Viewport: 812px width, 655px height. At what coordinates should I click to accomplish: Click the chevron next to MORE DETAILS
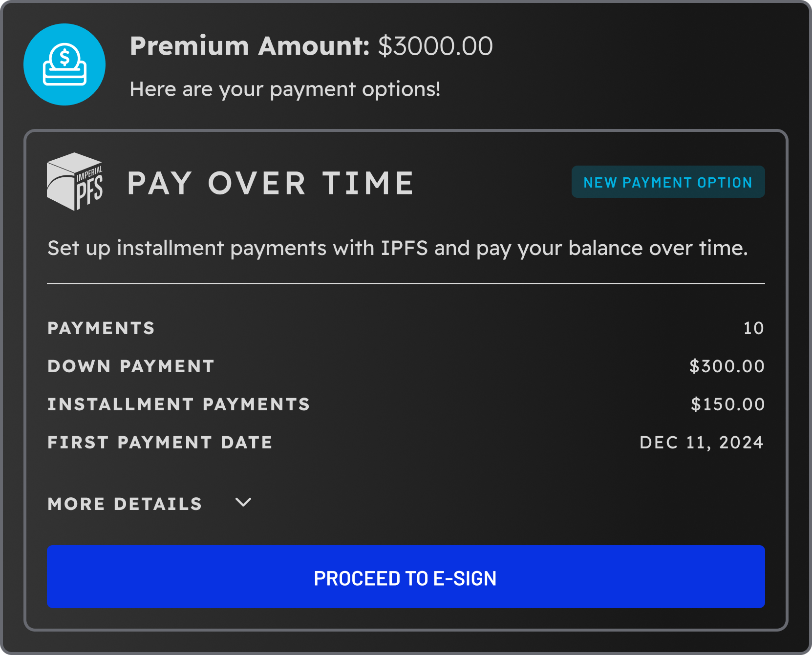(x=243, y=503)
